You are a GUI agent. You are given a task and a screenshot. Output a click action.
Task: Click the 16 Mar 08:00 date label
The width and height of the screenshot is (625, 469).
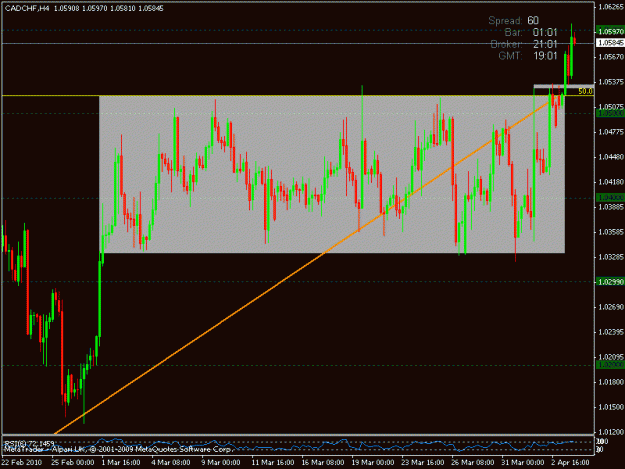(323, 462)
